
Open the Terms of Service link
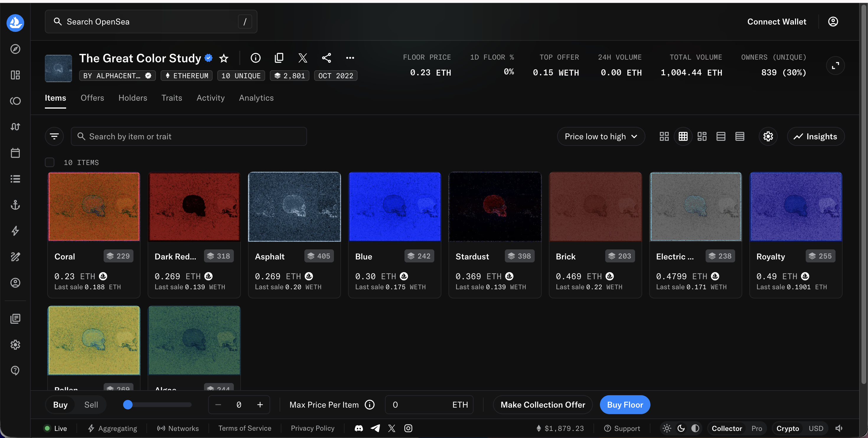coord(245,428)
